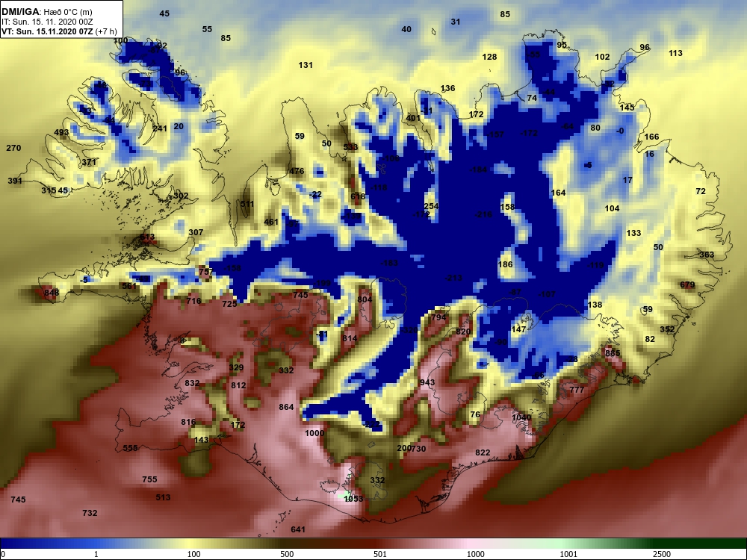Click the map value "832"
The image size is (747, 560).
[x=193, y=383]
